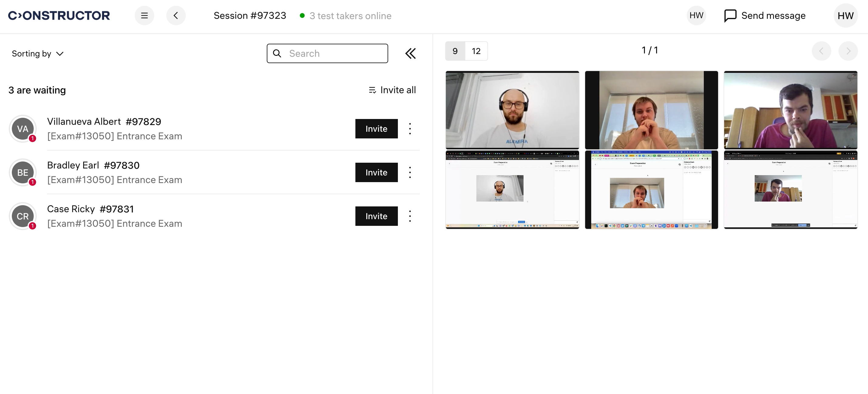Click the HW user avatar at far right
868x394 pixels.
coord(845,15)
